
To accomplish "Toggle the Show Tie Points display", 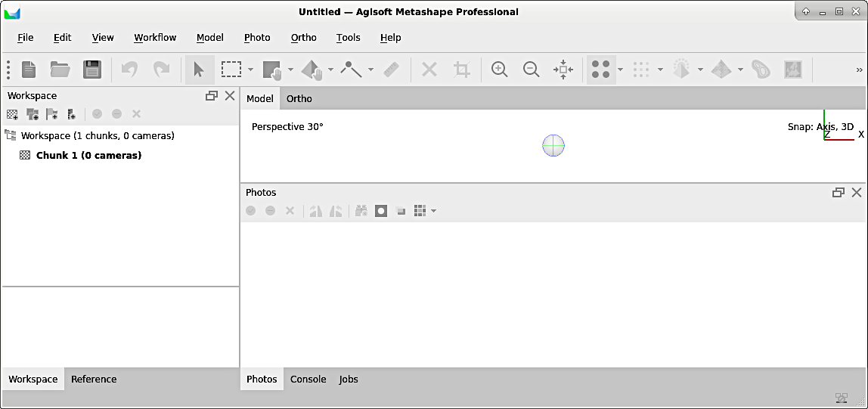I will (x=600, y=70).
